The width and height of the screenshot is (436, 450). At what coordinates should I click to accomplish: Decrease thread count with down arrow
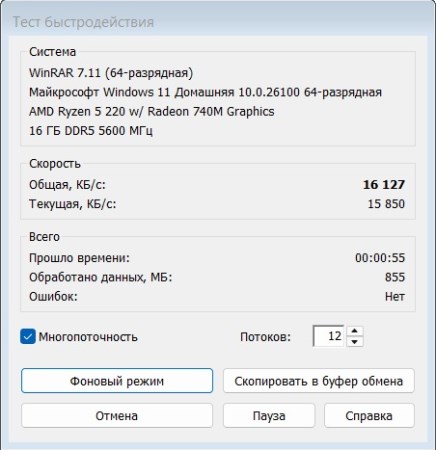355,342
